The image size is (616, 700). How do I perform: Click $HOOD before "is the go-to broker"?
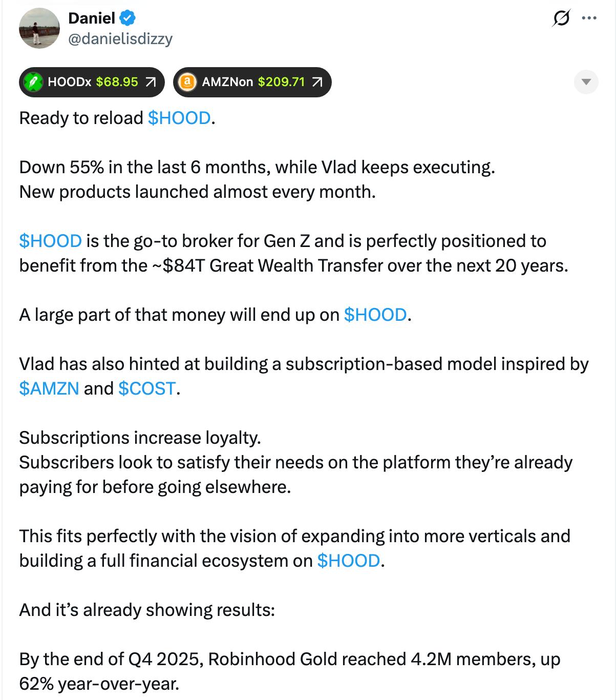coord(50,241)
